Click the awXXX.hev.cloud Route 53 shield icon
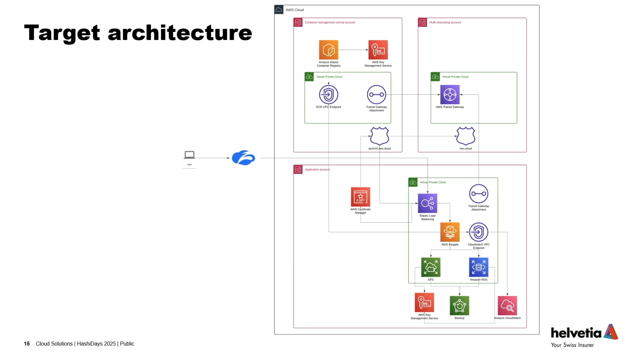This screenshot has width=644, height=359. pos(380,136)
